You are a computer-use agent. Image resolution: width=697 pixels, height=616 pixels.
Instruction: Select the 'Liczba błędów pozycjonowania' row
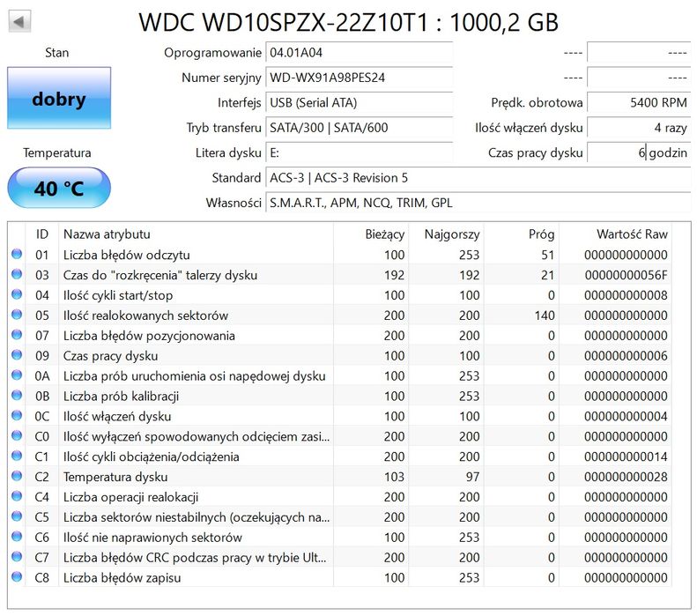(340, 336)
